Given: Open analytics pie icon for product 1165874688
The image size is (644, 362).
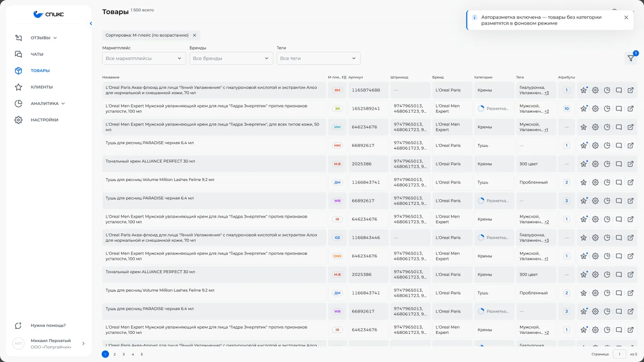Looking at the screenshot, I should coord(607,90).
